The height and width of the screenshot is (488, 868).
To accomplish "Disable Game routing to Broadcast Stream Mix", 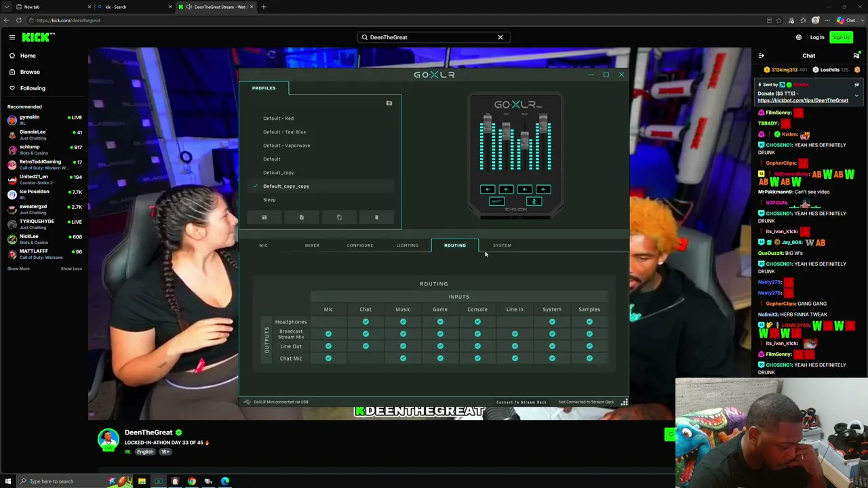I will pos(440,334).
